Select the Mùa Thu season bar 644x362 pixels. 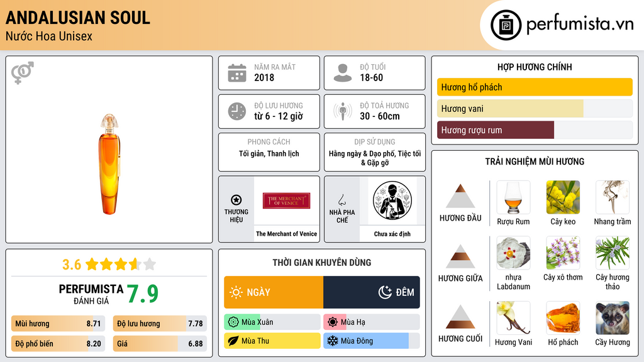(x=272, y=341)
